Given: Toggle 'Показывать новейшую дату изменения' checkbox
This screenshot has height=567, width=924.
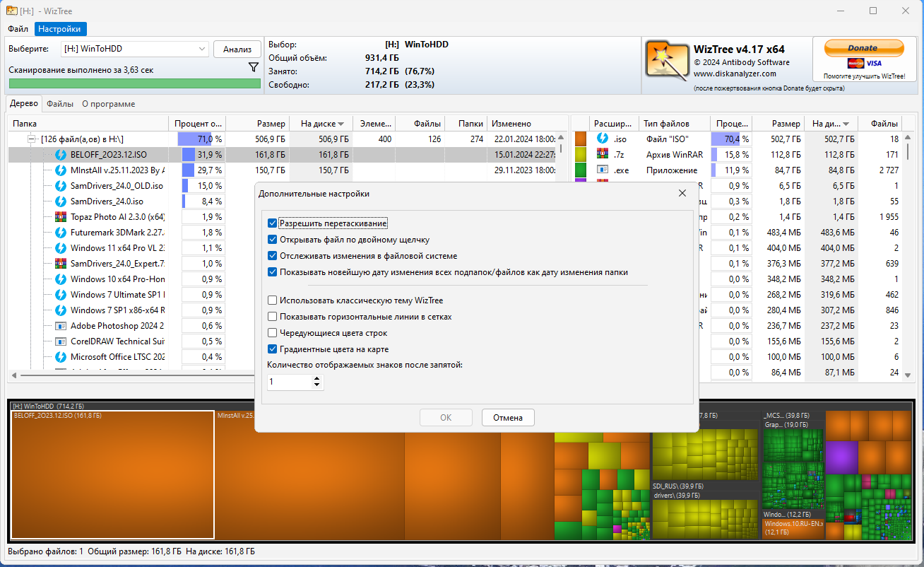Looking at the screenshot, I should 273,272.
